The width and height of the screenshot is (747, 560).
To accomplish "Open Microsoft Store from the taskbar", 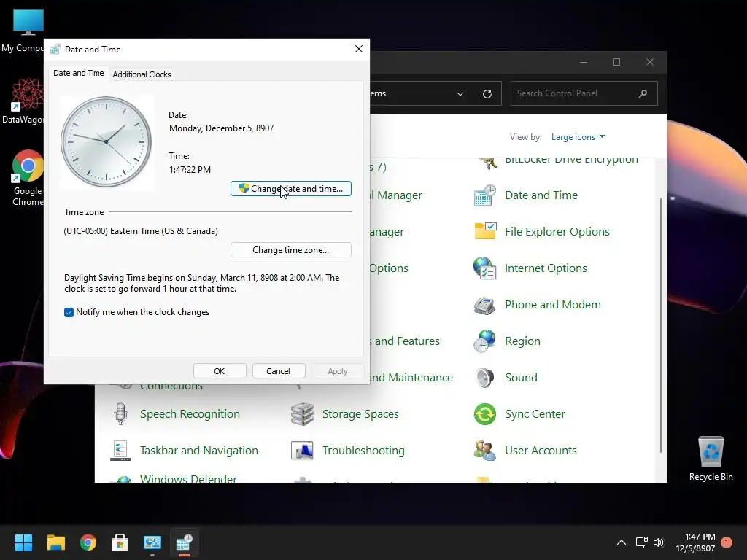I will (120, 542).
